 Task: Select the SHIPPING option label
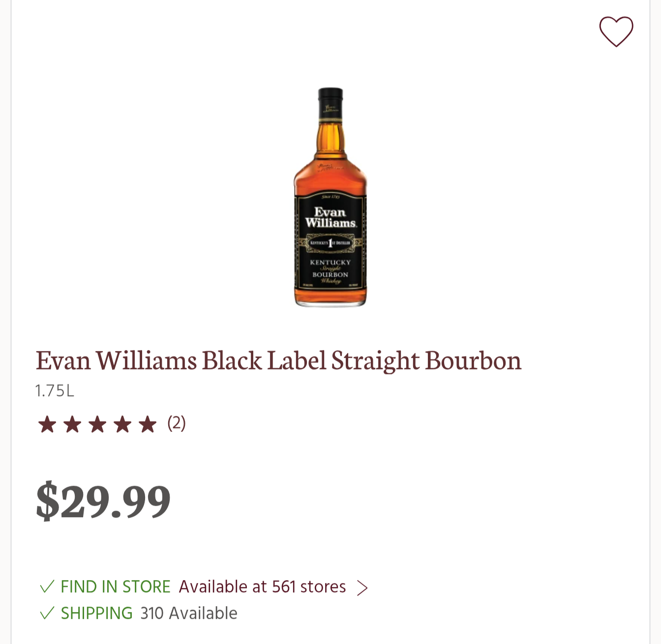tap(97, 613)
